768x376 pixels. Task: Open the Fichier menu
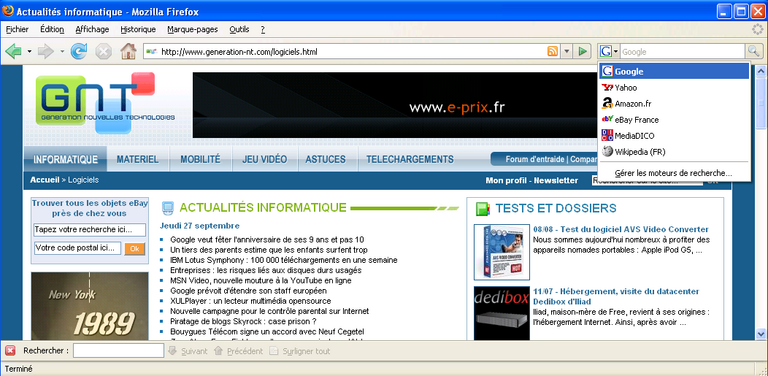click(17, 29)
